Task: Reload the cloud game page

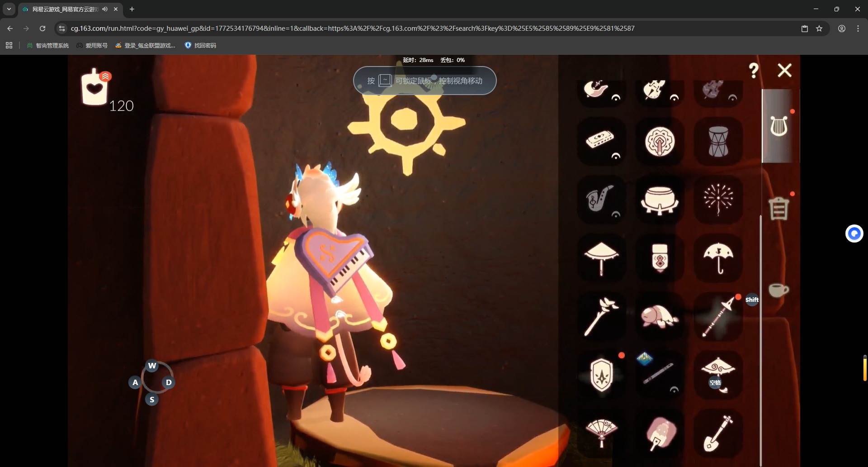Action: coord(42,29)
